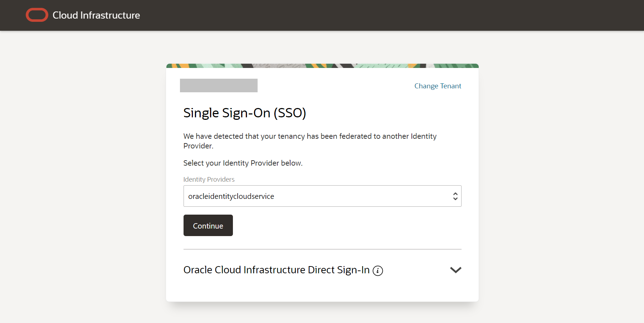Click the info icon beside Direct Sign-In
644x323 pixels.
[377, 271]
